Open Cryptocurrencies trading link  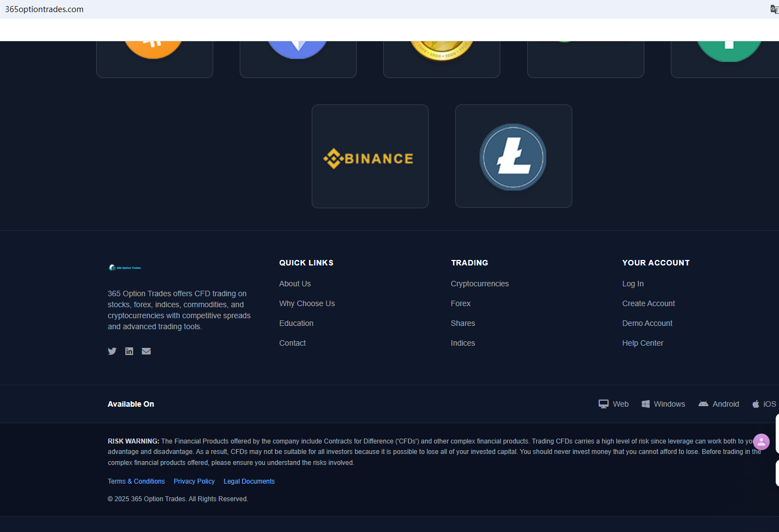coord(480,284)
